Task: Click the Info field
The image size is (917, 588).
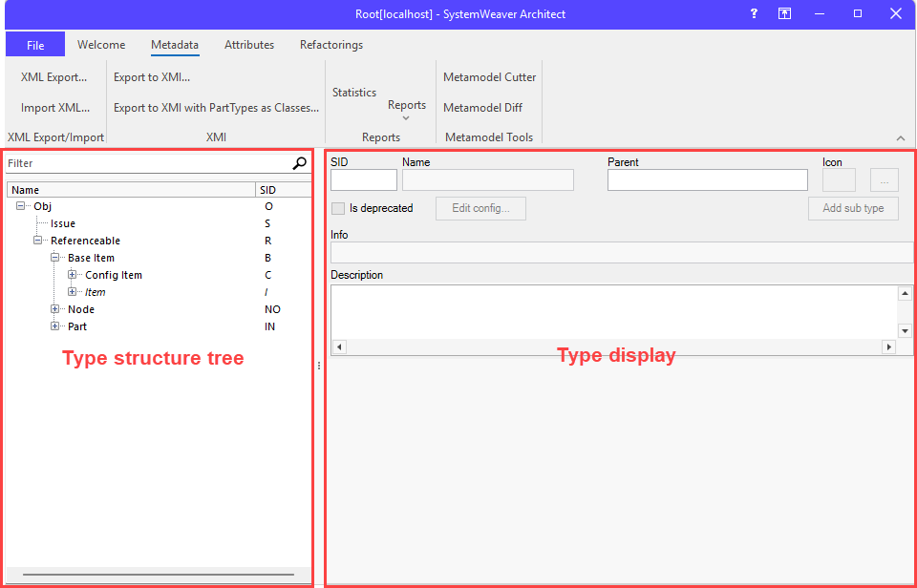Action: [622, 253]
